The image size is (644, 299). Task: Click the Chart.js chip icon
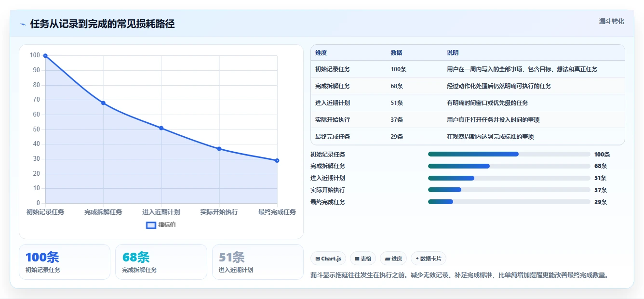pyautogui.click(x=318, y=259)
